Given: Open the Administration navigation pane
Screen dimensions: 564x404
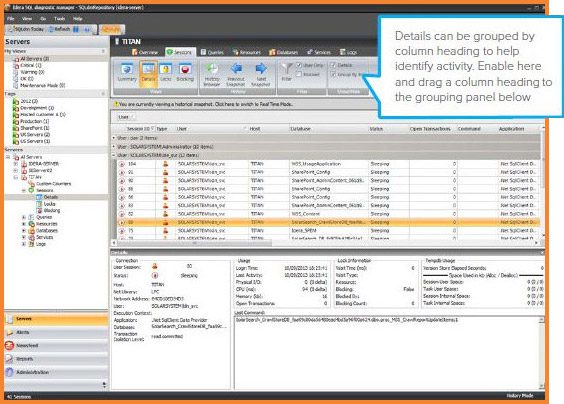Looking at the screenshot, I should (x=56, y=372).
